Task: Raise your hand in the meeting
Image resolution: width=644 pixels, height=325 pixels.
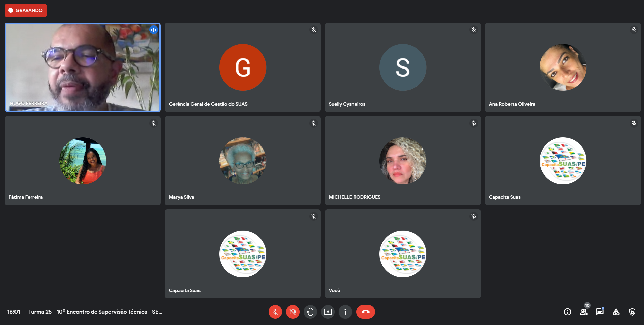Action: 310,312
